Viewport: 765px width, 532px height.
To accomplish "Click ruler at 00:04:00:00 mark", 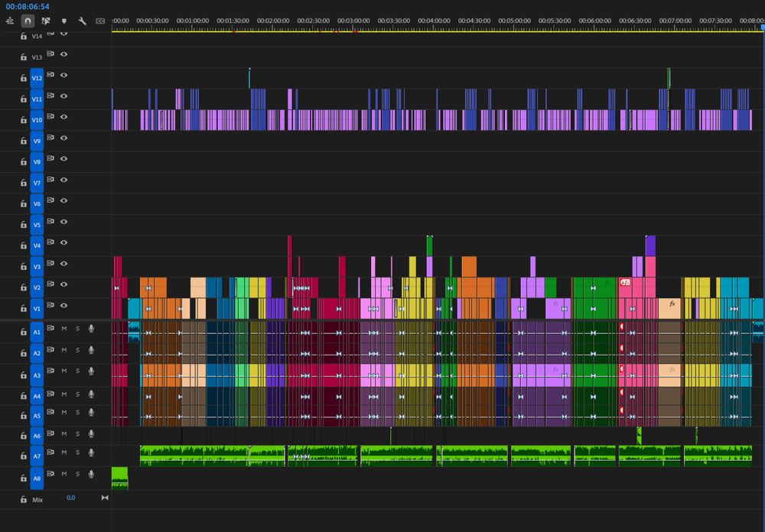I will 434,21.
